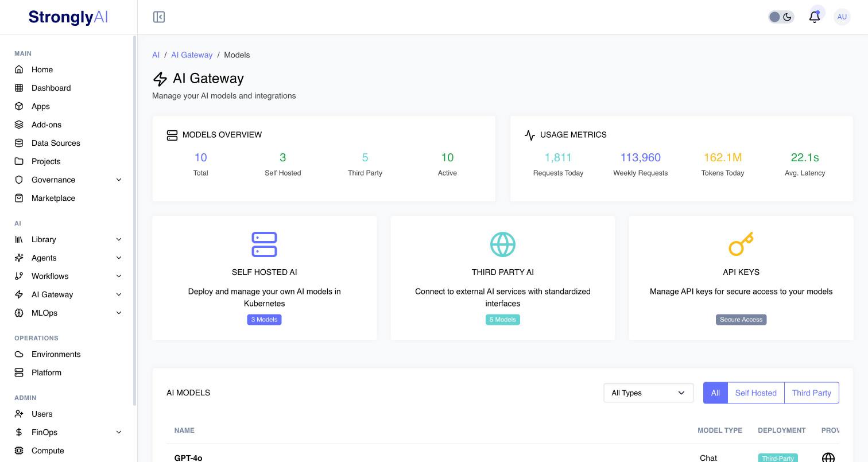Click the DEPLOYMENT column header
Image resolution: width=868 pixels, height=462 pixels.
click(781, 430)
